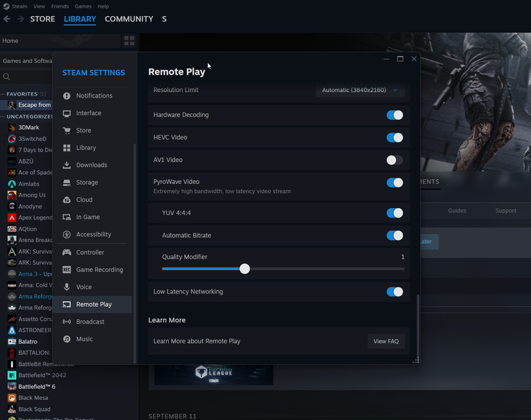Click the Black Mesa game icon

pyautogui.click(x=12, y=397)
